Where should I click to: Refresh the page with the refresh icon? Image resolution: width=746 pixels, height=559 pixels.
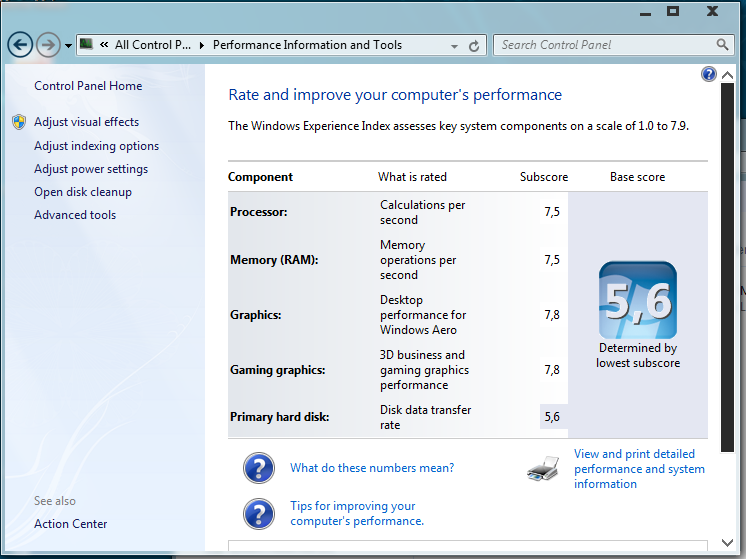[x=474, y=46]
